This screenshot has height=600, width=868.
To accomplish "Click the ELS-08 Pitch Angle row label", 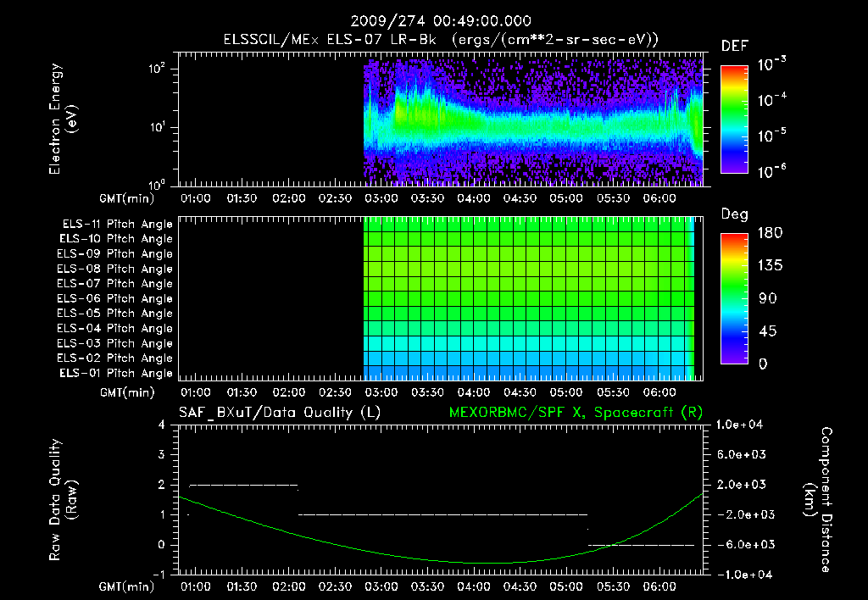I will point(115,269).
